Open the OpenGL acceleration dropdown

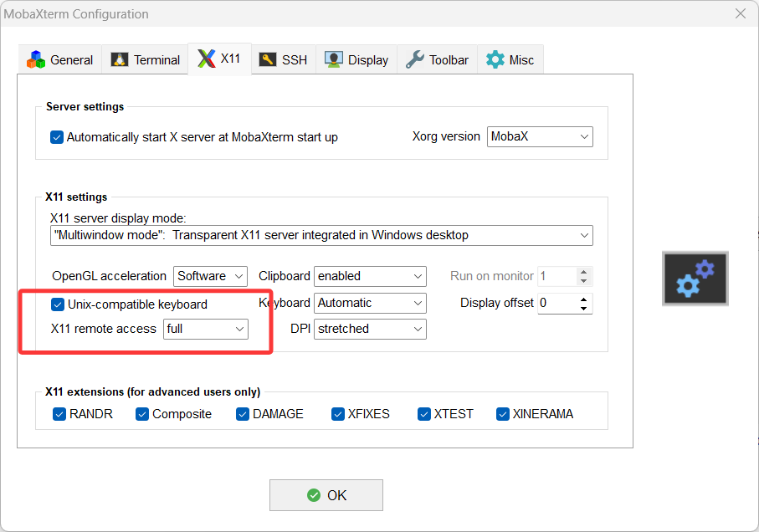(210, 276)
